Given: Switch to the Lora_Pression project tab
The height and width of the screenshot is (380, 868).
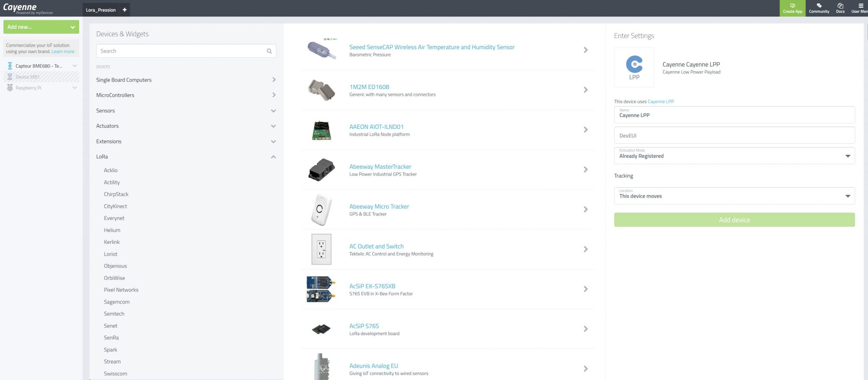Looking at the screenshot, I should coord(101,10).
